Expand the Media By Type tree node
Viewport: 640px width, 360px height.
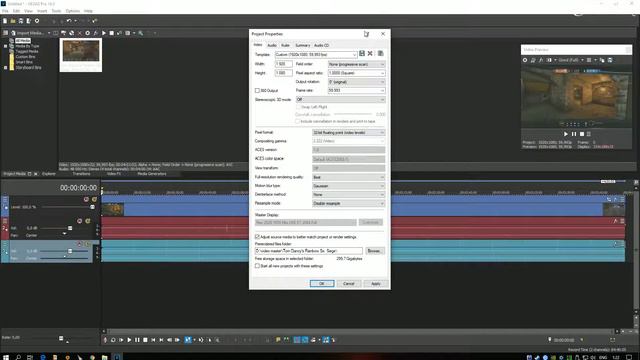pyautogui.click(x=5, y=46)
